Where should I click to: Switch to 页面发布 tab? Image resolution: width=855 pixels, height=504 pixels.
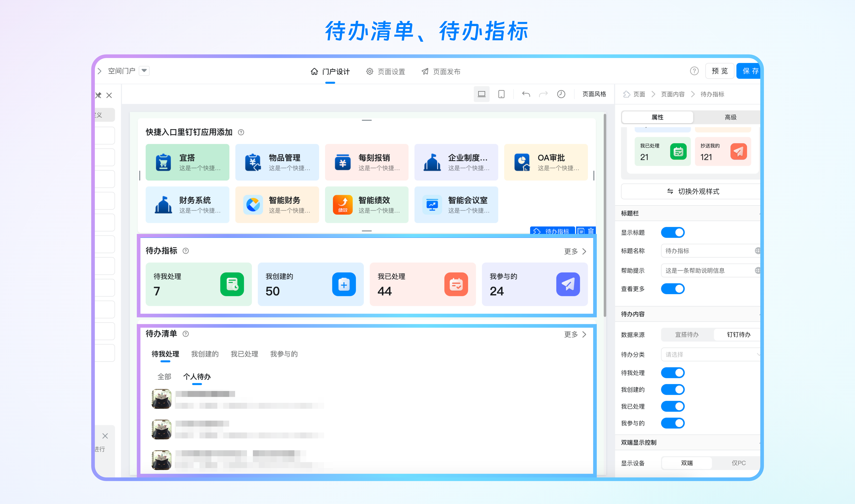coord(441,72)
